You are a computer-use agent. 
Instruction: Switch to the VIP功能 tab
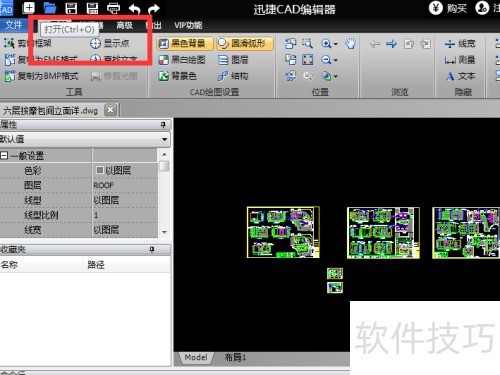click(188, 25)
